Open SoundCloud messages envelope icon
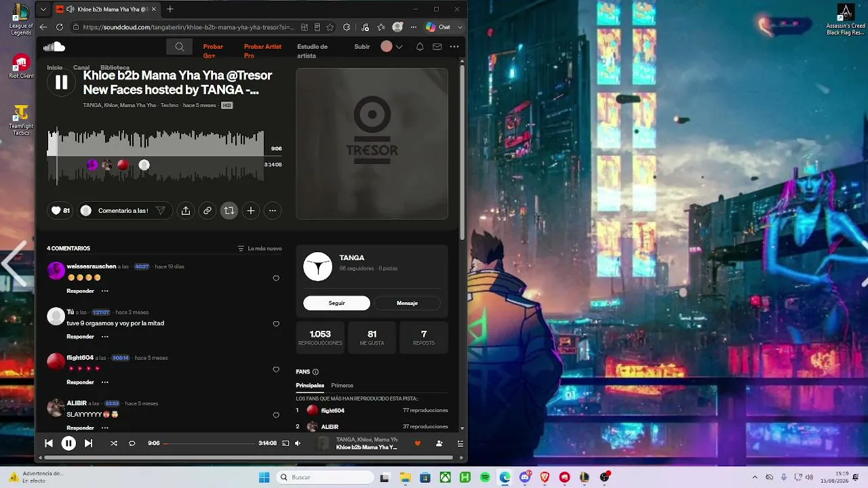Image resolution: width=868 pixels, height=488 pixels. pos(437,47)
